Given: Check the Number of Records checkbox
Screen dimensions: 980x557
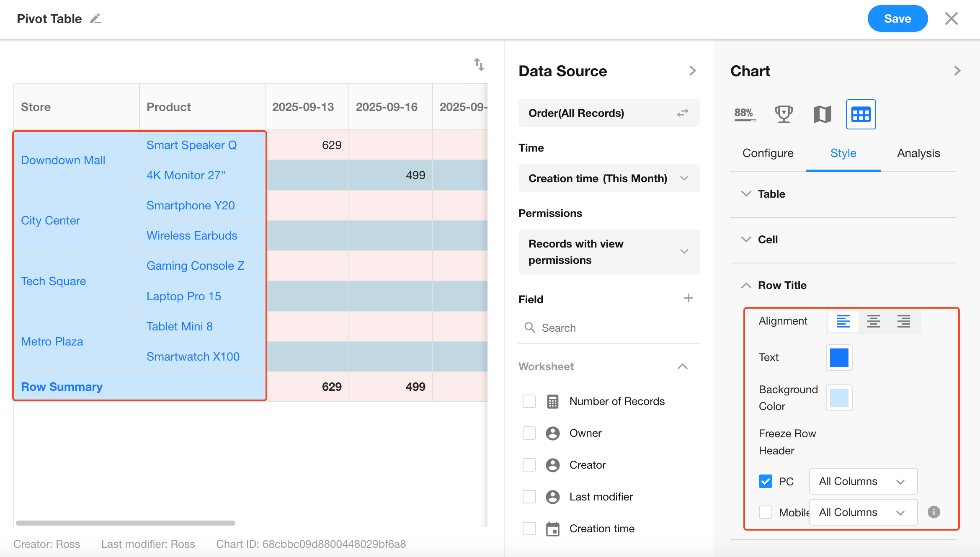Looking at the screenshot, I should click(x=529, y=401).
